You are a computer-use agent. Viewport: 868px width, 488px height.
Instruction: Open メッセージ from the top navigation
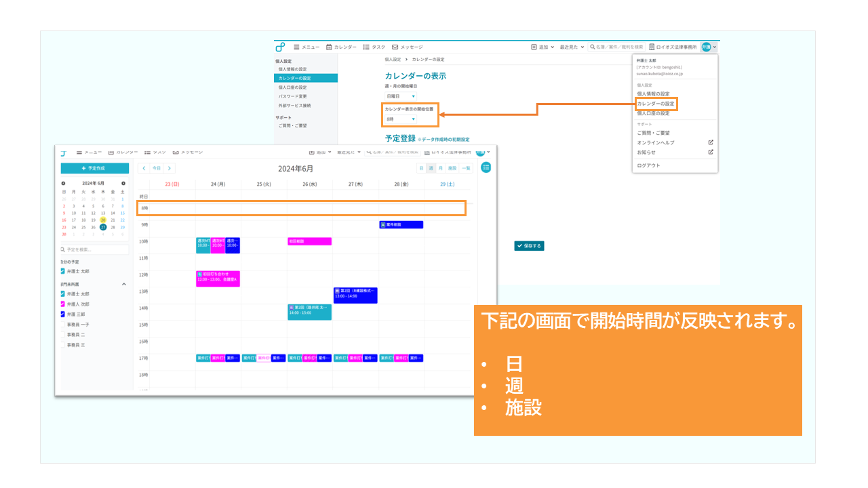click(407, 47)
